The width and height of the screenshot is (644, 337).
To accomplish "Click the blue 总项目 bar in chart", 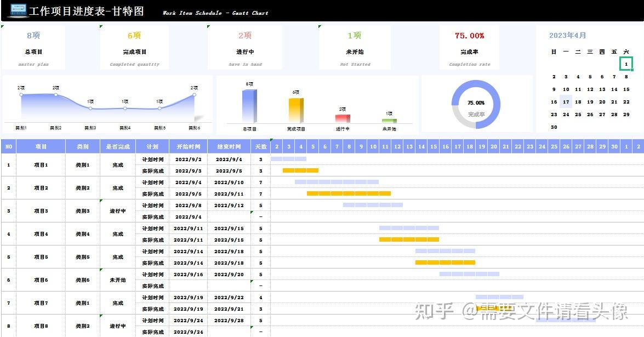I will click(249, 106).
